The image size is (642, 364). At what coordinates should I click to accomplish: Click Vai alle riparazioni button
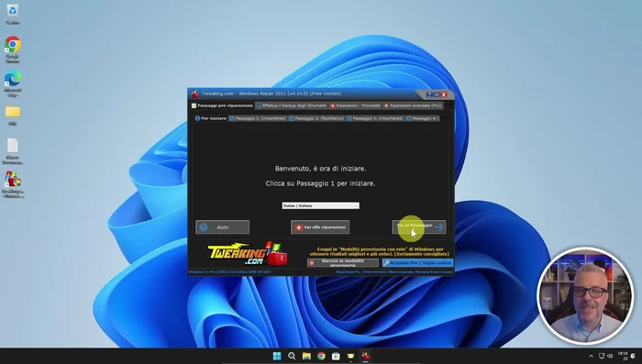coord(320,227)
